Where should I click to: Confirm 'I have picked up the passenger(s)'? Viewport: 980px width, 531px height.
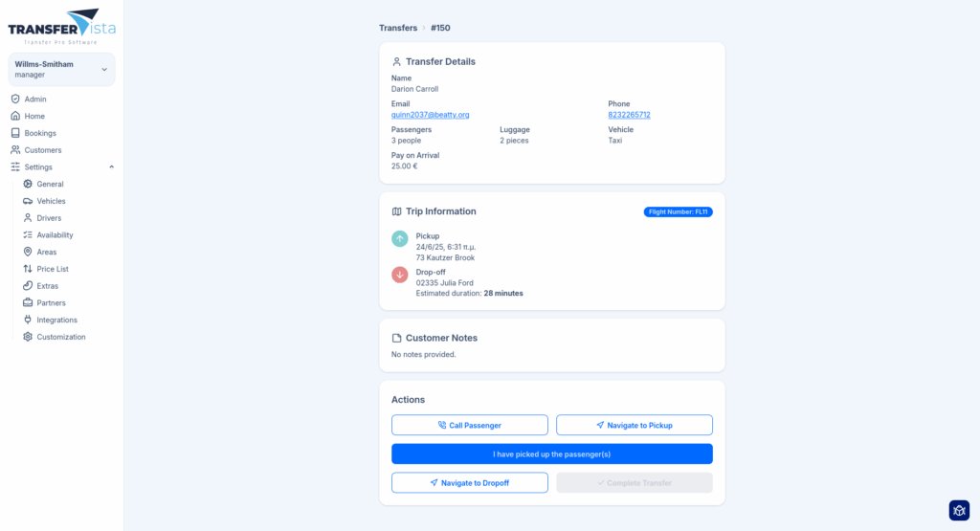coord(551,454)
